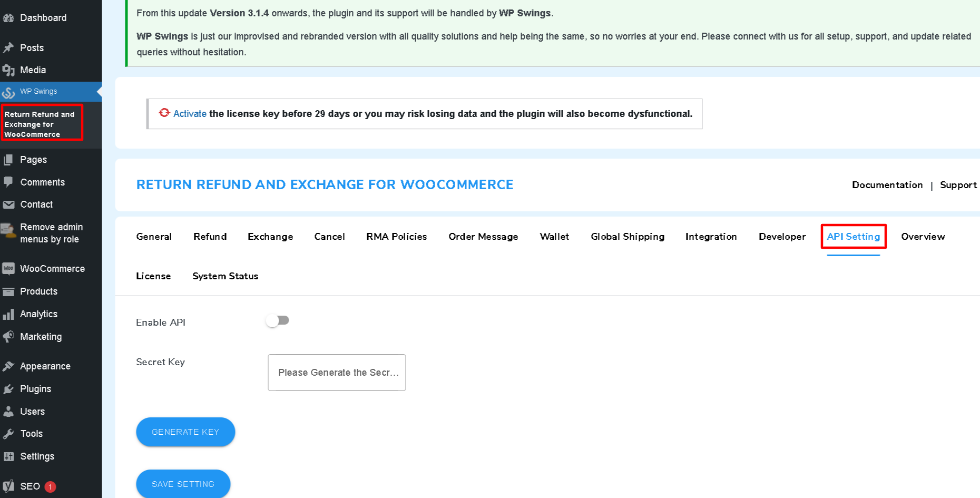Open the WooCommerce menu label
The image size is (980, 498).
(52, 269)
